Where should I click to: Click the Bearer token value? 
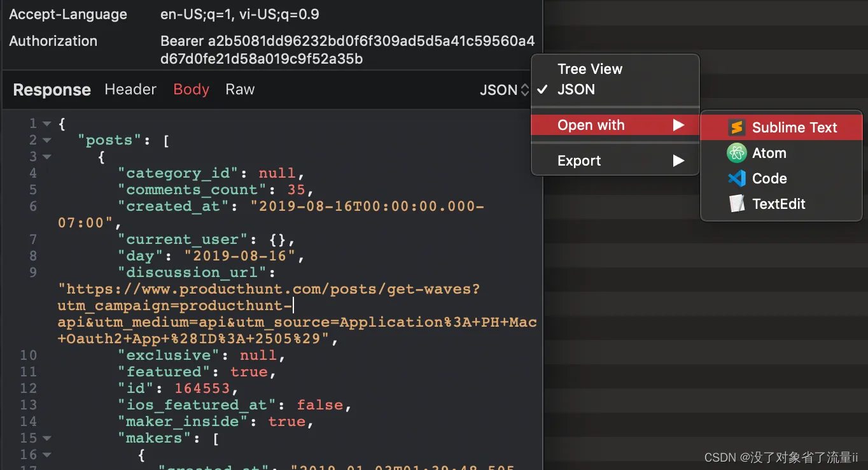[x=347, y=50]
